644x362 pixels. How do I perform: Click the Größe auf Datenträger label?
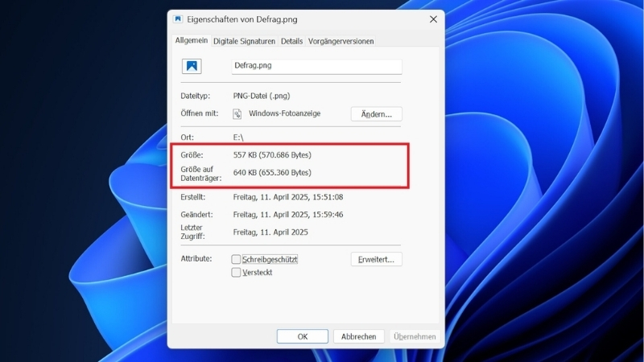(x=200, y=174)
